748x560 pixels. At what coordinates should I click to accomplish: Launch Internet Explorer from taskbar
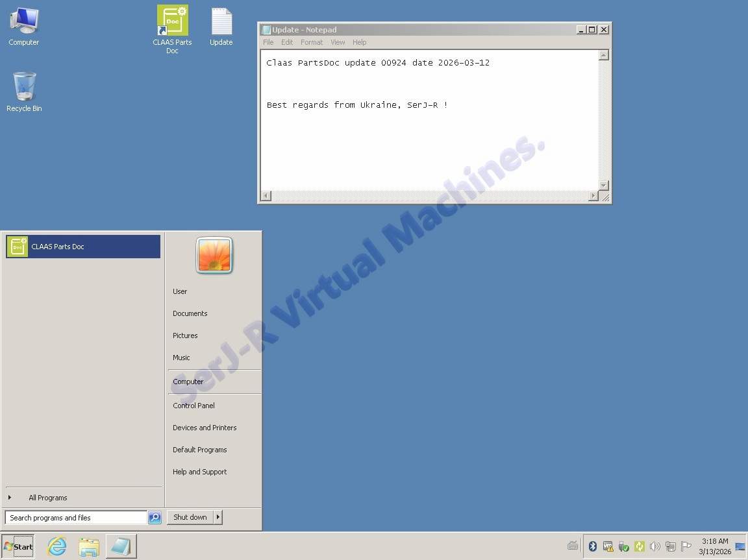(57, 546)
